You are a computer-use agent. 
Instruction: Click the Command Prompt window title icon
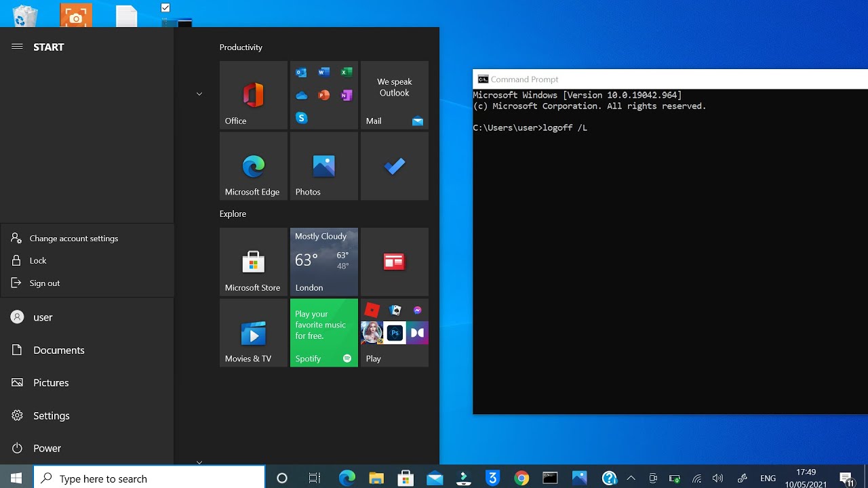(483, 79)
